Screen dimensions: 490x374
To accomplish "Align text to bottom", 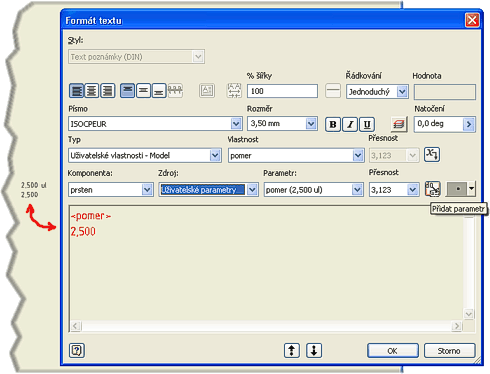I will (159, 91).
